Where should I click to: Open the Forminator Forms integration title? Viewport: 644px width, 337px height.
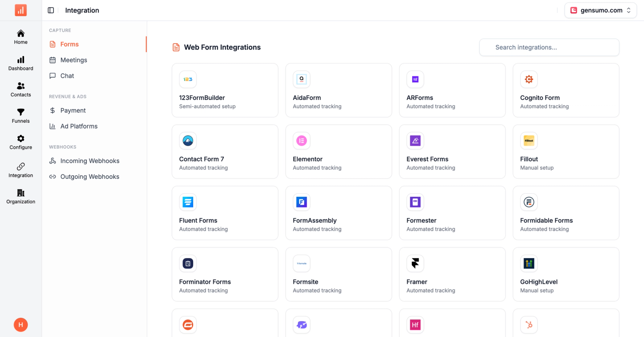point(205,282)
